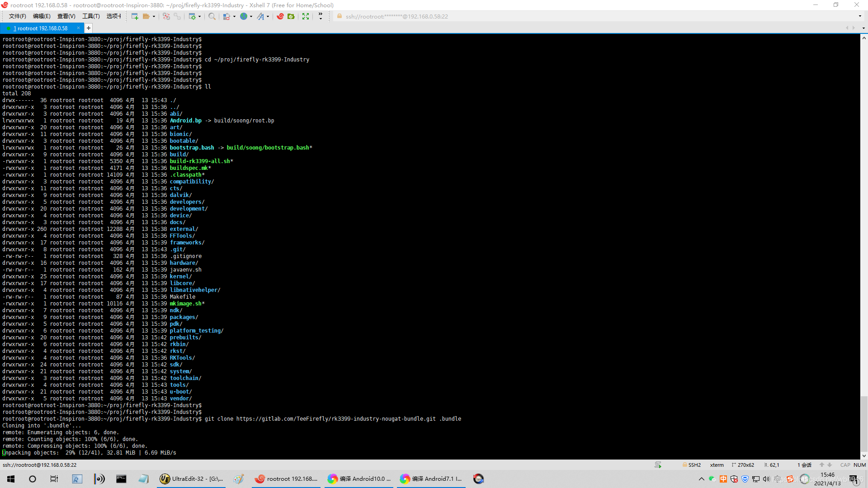Click the red Xmanager swirl toolbar icon

[x=280, y=16]
